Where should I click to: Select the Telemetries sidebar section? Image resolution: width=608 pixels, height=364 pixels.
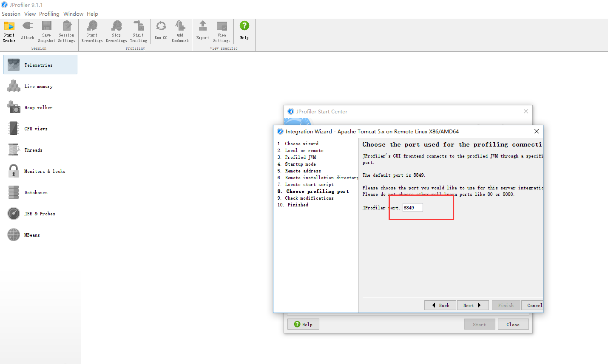40,65
